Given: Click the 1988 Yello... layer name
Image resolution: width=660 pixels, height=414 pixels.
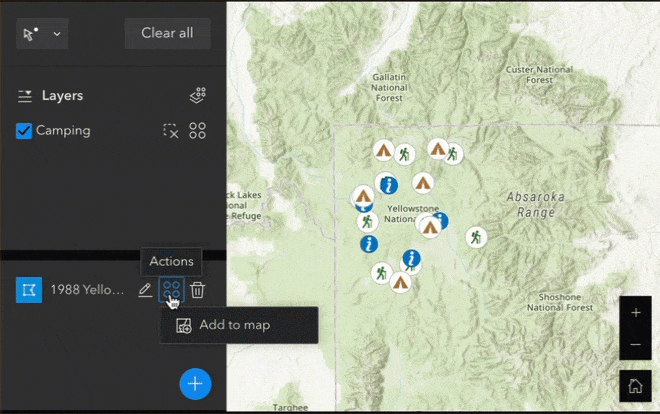Looking at the screenshot, I should pyautogui.click(x=88, y=290).
